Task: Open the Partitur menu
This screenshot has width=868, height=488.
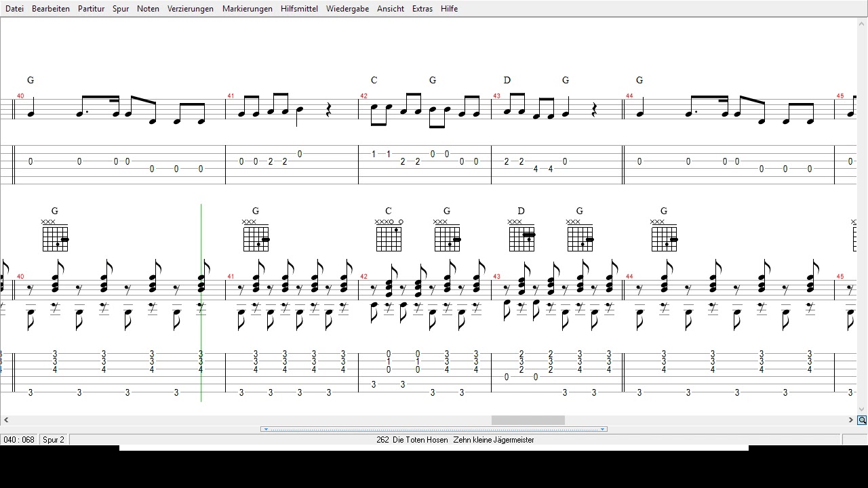Action: [91, 9]
